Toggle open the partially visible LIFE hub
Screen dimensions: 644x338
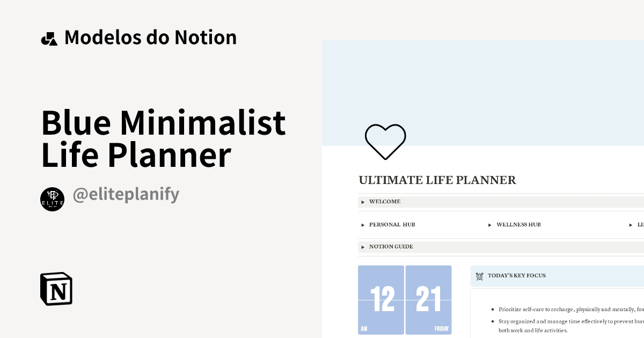pyautogui.click(x=638, y=225)
